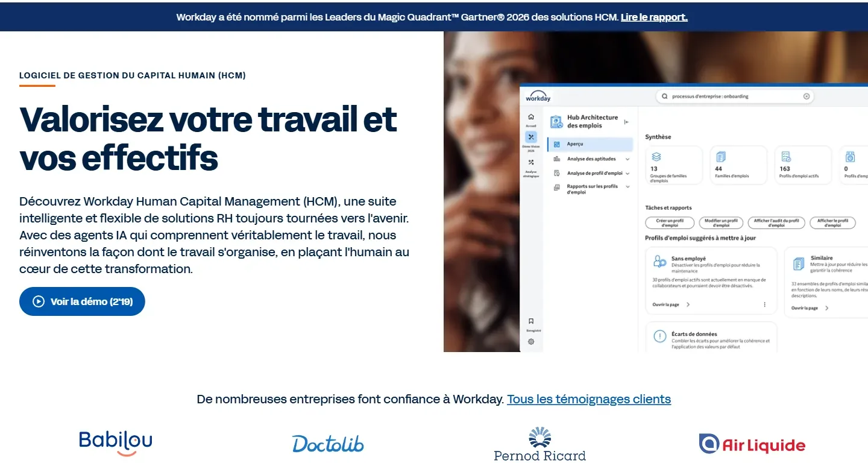Viewport: 868px width, 463px height.
Task: Click the 44 Familles d'emplois card
Action: coord(738,165)
